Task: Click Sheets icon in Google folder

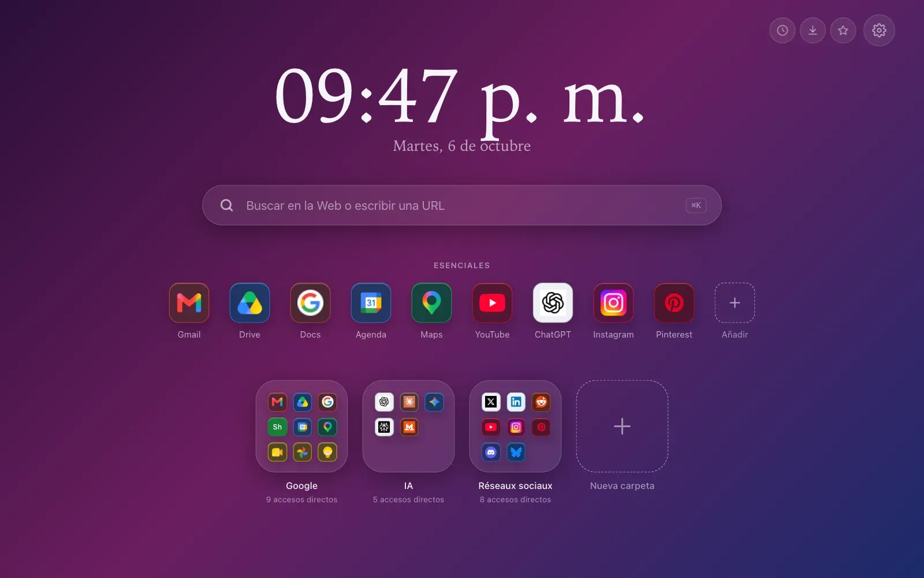Action: pos(277,427)
